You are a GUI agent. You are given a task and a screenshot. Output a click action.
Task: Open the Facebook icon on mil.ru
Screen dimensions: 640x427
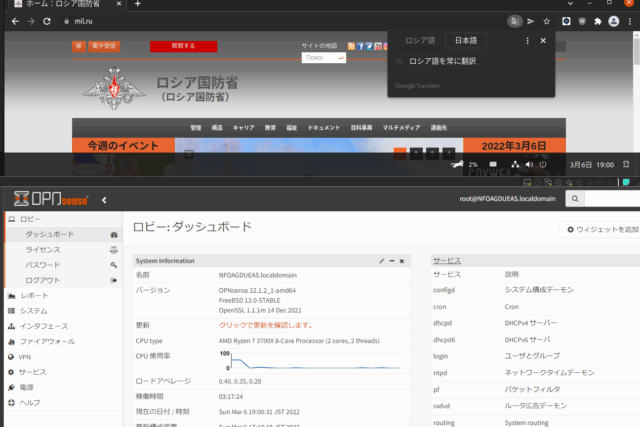tap(360, 46)
